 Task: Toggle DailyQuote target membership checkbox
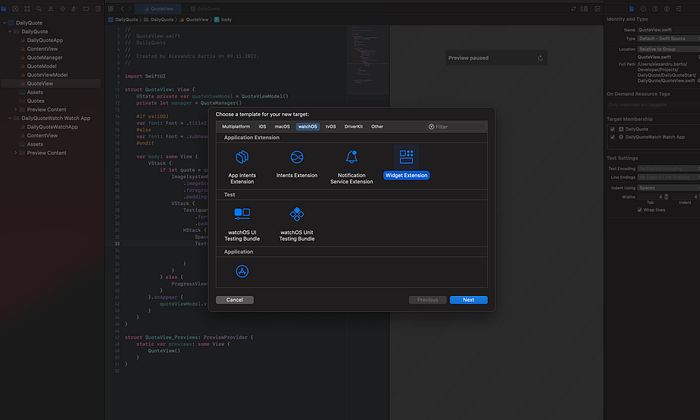click(x=612, y=129)
